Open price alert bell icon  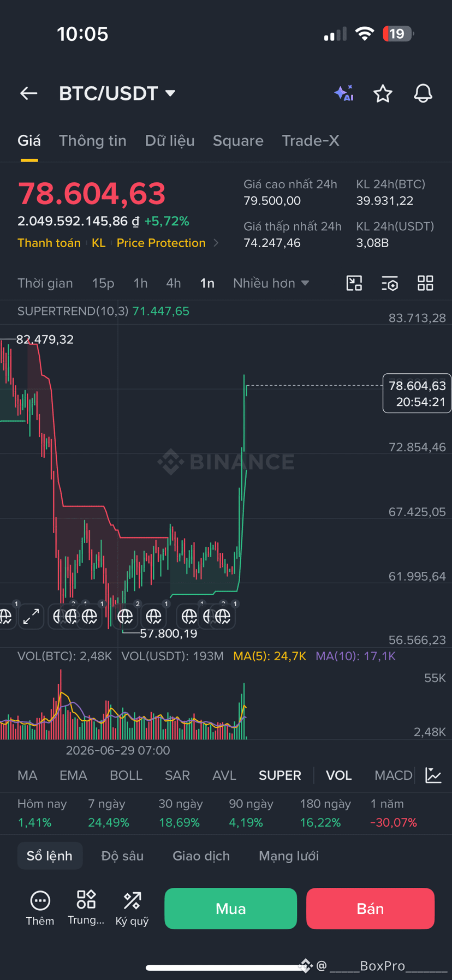(423, 93)
